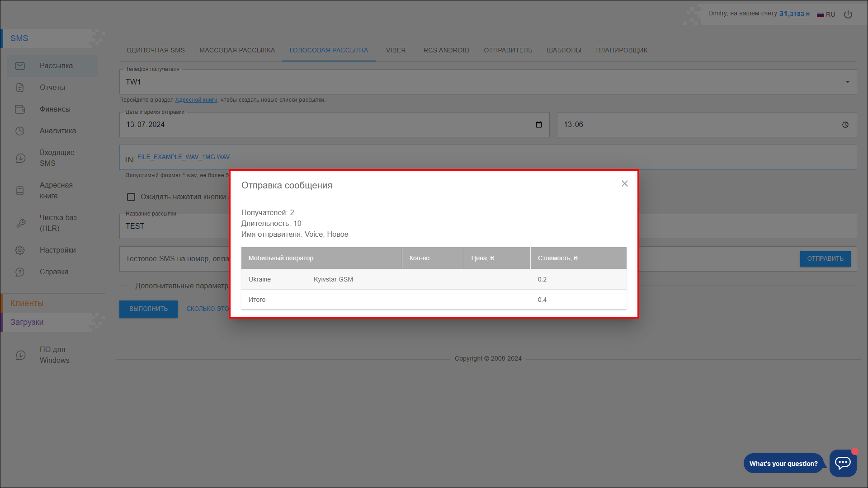The width and height of the screenshot is (868, 488).
Task: Expand the Дополнительные параметры section
Action: (181, 286)
